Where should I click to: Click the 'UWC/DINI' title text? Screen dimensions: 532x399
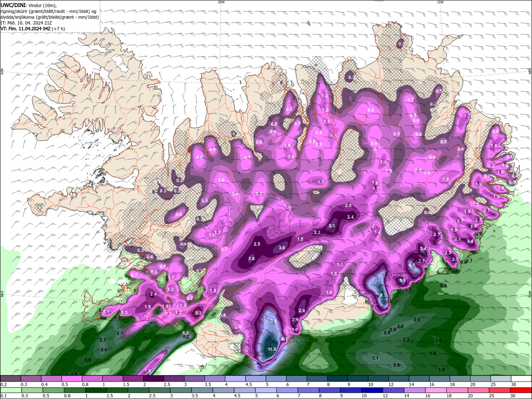tap(13, 5)
